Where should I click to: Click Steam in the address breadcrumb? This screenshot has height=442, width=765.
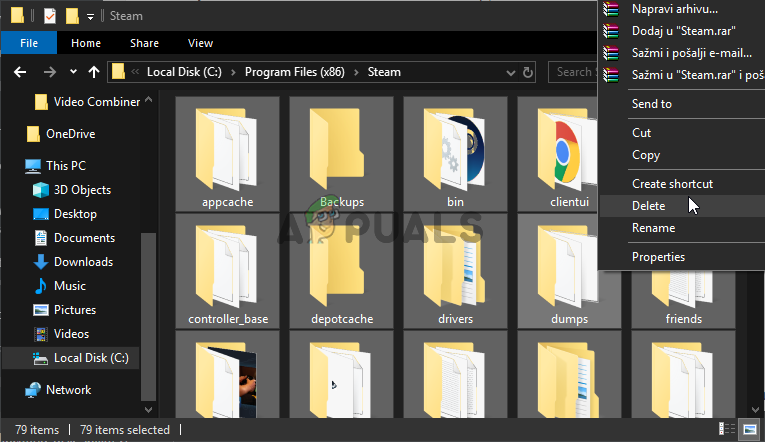tap(384, 72)
